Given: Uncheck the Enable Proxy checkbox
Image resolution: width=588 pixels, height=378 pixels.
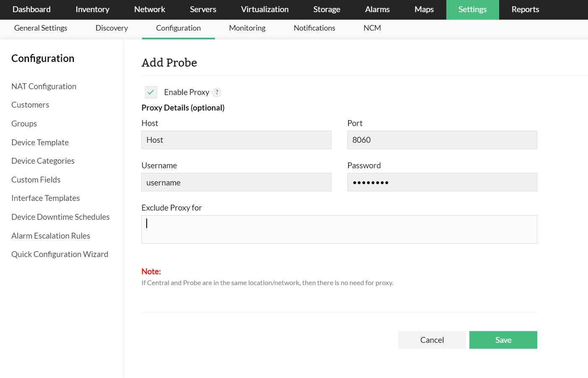Looking at the screenshot, I should click(x=151, y=92).
